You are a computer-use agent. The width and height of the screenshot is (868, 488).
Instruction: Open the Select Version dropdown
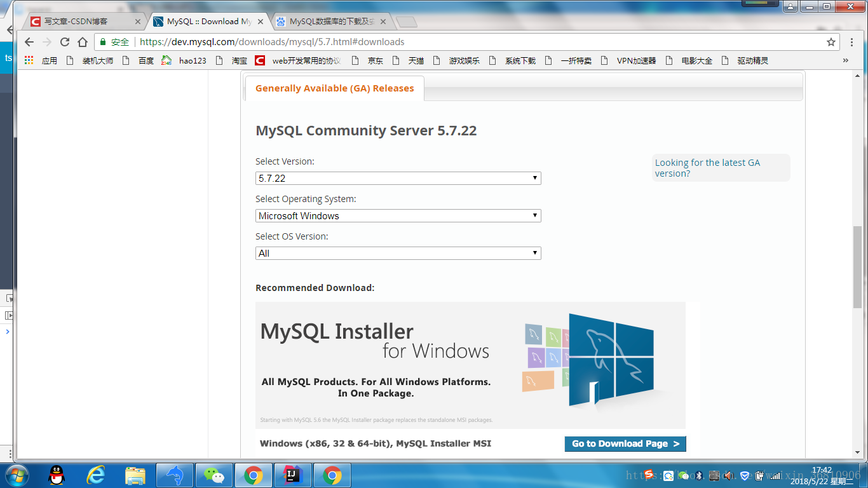coord(398,179)
